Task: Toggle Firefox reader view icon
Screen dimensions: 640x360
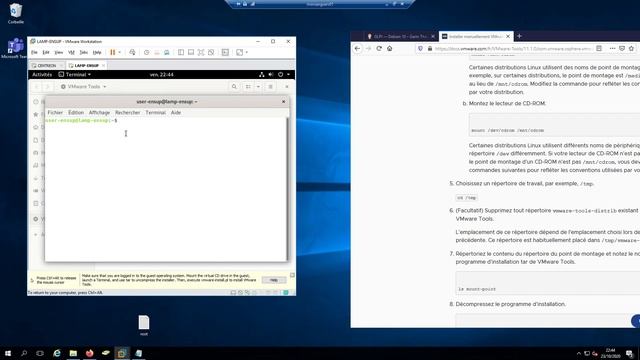Action: [599, 48]
